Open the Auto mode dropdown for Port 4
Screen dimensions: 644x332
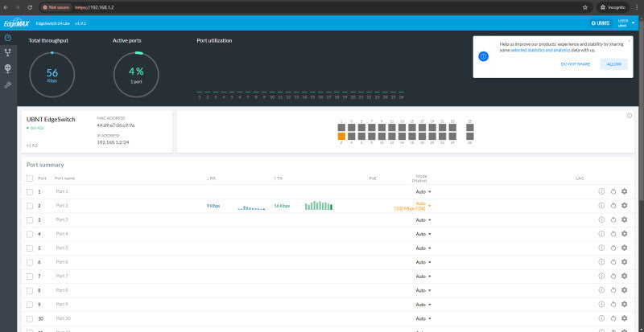coord(423,234)
